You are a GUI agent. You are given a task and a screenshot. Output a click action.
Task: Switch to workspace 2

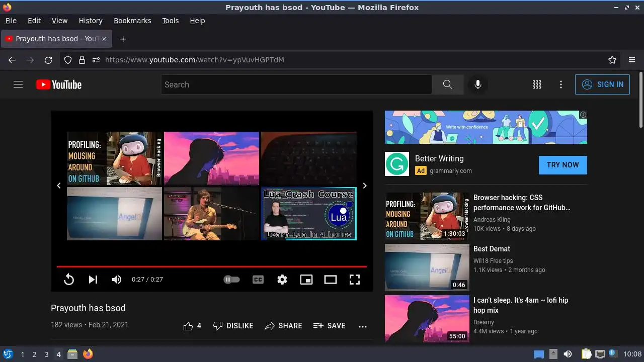pos(34,354)
